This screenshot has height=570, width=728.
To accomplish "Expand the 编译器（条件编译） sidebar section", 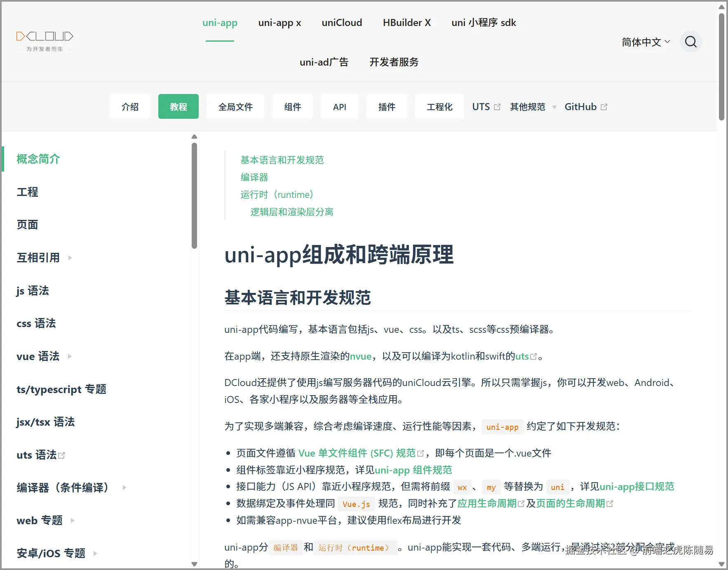I will pyautogui.click(x=124, y=488).
